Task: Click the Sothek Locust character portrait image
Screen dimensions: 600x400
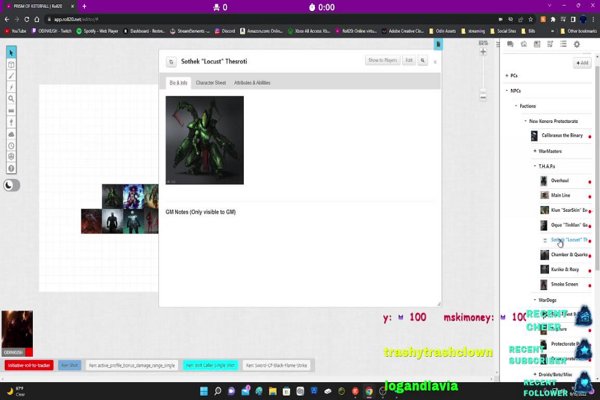Action: click(205, 140)
